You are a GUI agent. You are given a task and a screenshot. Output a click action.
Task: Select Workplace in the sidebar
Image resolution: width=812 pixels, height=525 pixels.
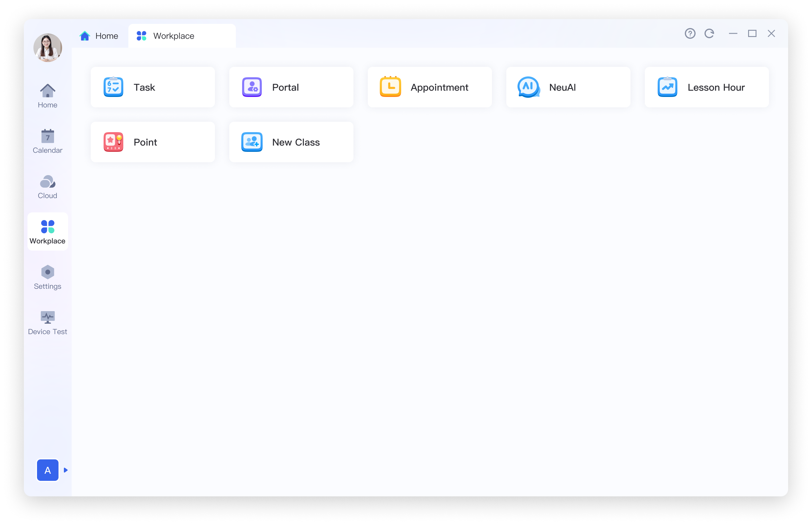(x=47, y=232)
